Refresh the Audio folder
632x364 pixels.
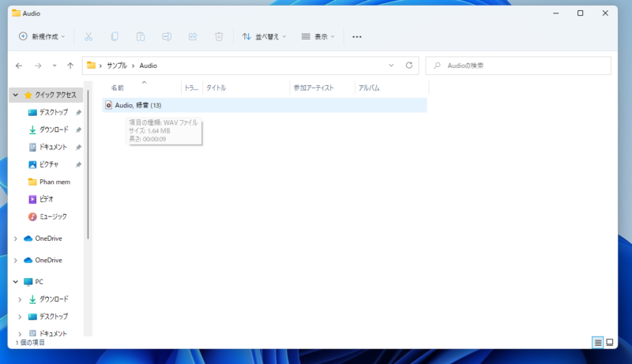[409, 66]
